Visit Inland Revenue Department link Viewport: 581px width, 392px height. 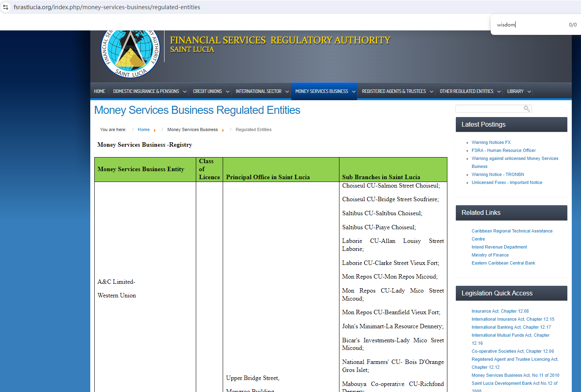[x=499, y=247]
